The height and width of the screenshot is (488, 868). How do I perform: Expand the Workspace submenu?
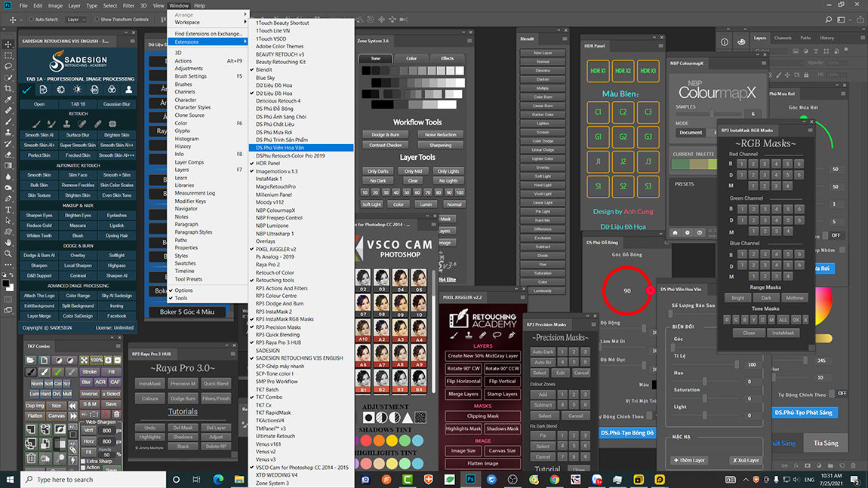208,23
